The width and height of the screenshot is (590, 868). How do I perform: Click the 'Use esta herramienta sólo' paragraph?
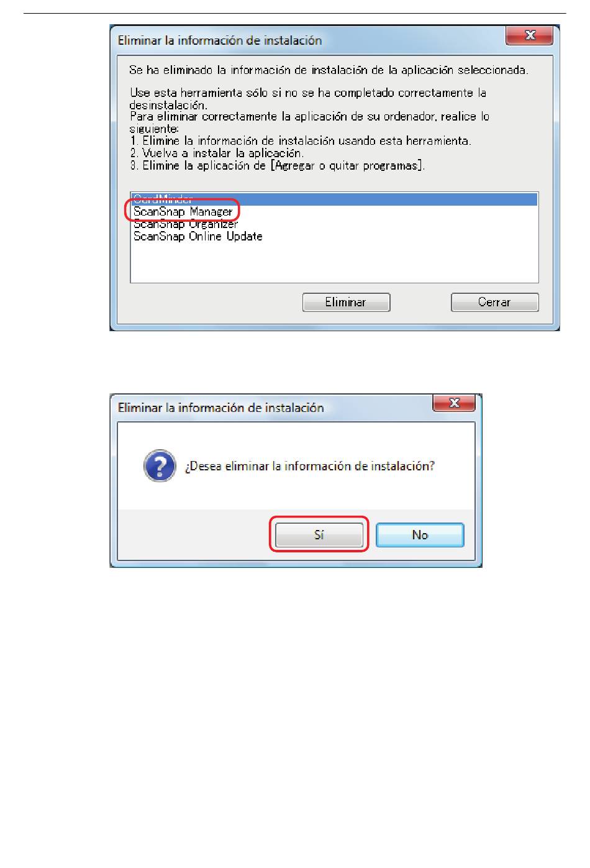click(x=308, y=99)
